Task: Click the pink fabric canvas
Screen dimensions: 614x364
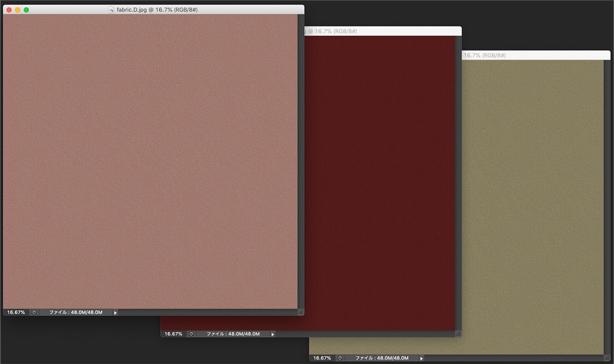Action: pos(151,161)
